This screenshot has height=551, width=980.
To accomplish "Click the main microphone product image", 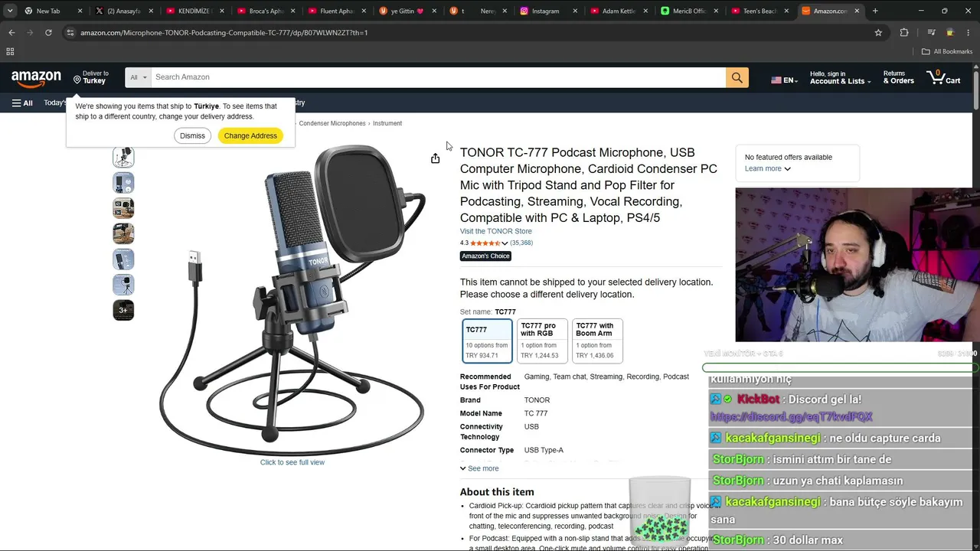I will tap(292, 298).
